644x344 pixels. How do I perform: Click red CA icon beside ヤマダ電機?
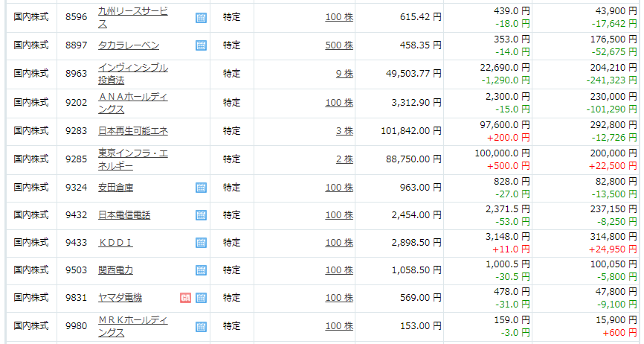point(185,298)
